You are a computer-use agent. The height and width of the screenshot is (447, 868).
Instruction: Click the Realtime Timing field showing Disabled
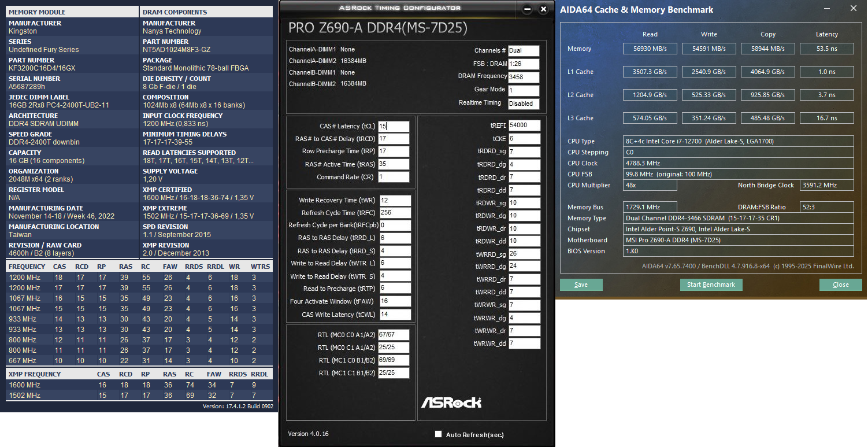[524, 104]
